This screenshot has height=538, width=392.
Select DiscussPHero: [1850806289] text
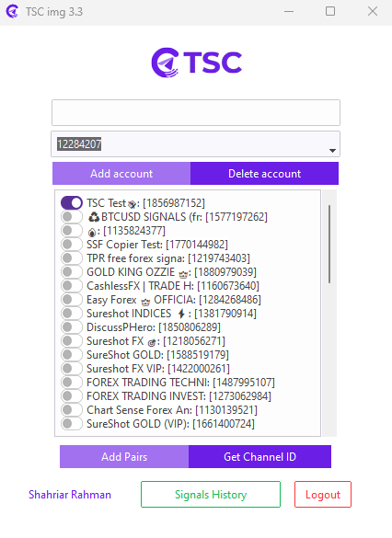coord(154,327)
